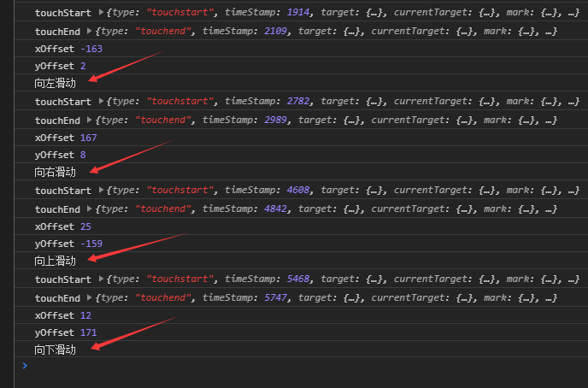Click the console input prompt line

[301, 366]
